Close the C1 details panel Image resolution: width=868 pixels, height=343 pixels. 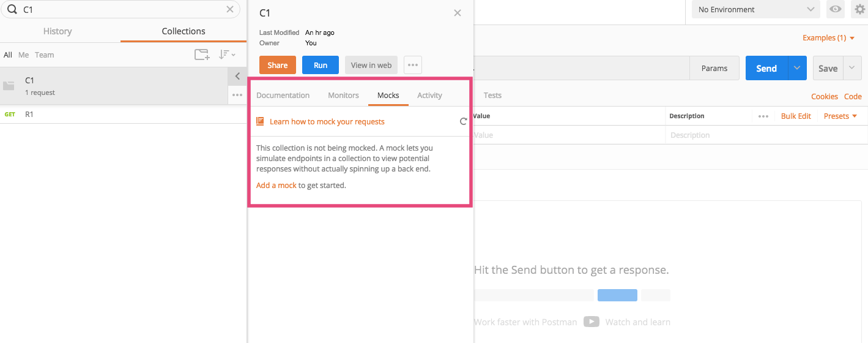[458, 13]
